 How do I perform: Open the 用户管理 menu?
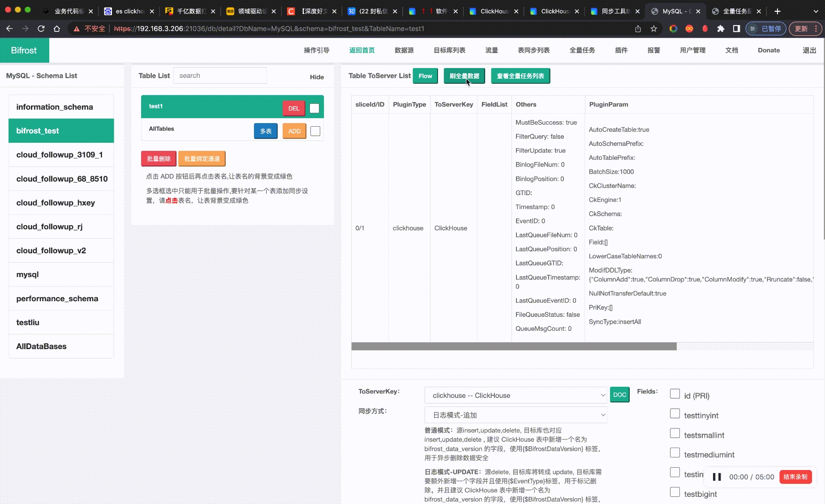click(693, 50)
